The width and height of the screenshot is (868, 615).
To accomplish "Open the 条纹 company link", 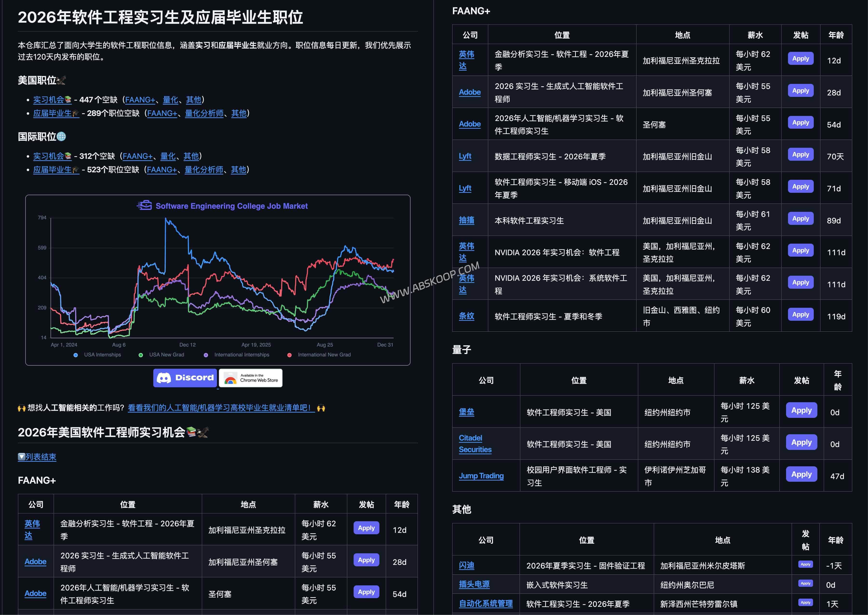I will (466, 316).
